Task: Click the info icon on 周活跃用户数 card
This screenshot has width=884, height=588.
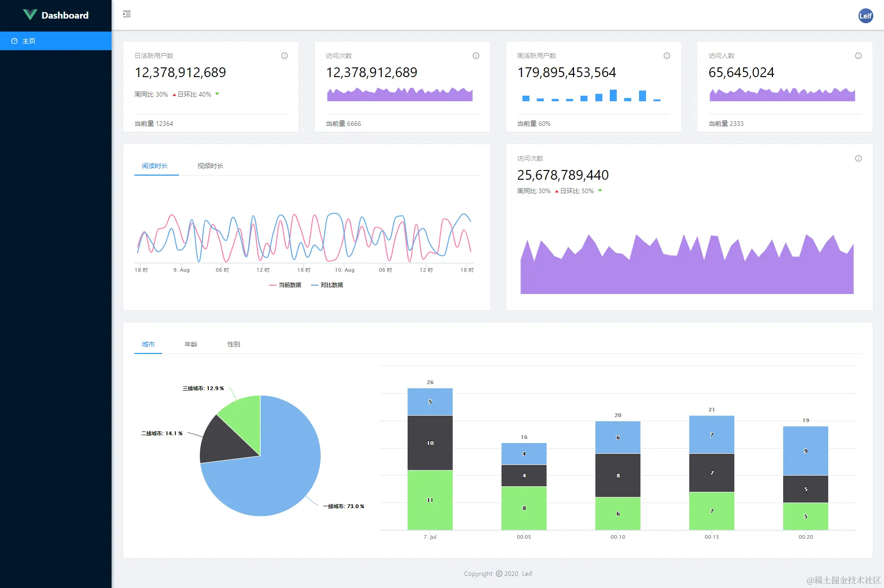Action: [x=666, y=55]
